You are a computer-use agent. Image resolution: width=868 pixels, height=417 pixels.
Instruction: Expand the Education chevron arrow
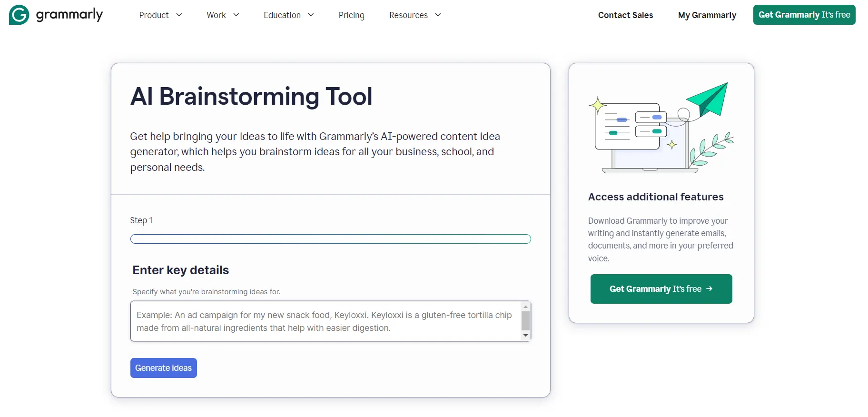click(311, 15)
